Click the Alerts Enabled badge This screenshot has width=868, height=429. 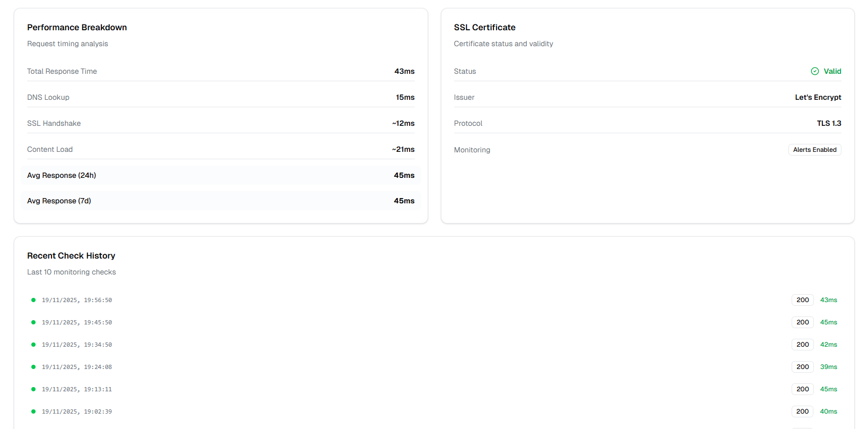[815, 150]
